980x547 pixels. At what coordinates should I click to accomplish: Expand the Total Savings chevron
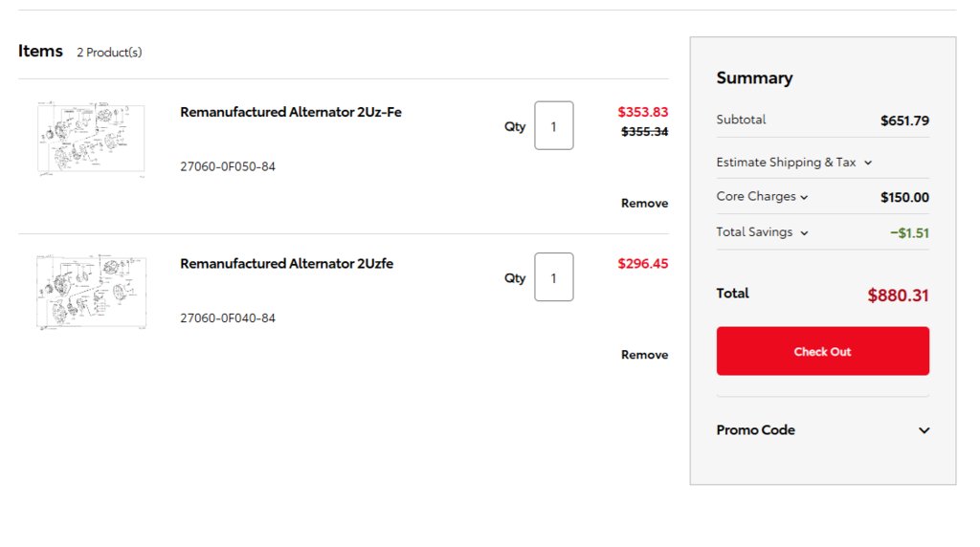804,233
